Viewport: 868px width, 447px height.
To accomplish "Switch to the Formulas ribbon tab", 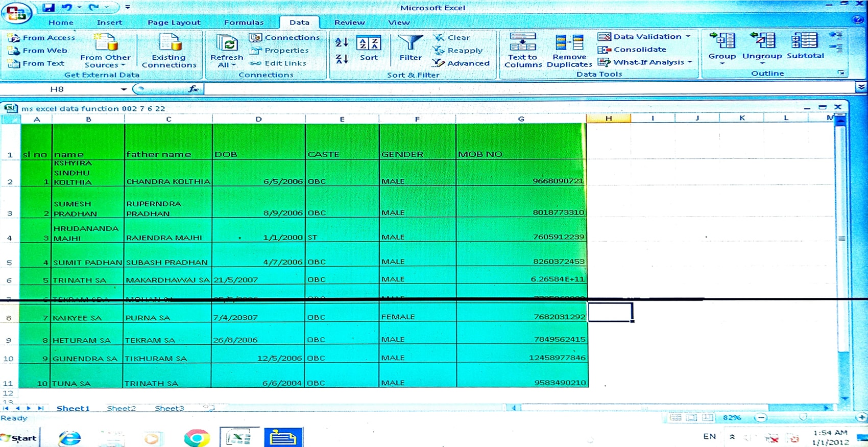I will coord(244,22).
